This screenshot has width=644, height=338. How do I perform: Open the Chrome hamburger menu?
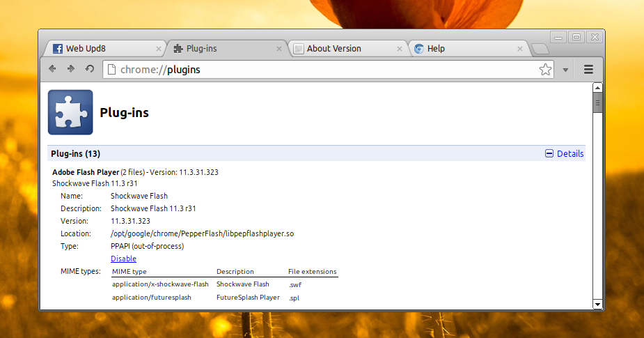click(588, 70)
